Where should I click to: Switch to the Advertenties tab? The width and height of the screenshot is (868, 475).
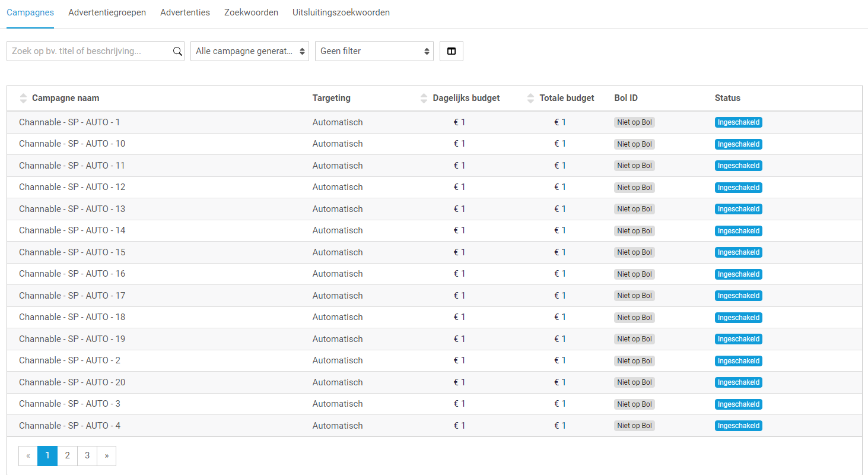[x=185, y=12]
